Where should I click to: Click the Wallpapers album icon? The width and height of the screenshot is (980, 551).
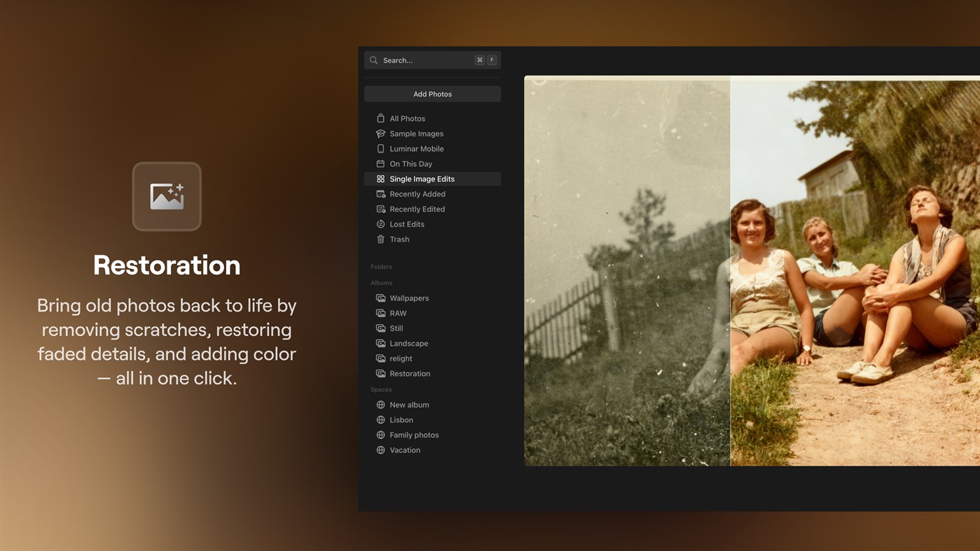point(380,298)
